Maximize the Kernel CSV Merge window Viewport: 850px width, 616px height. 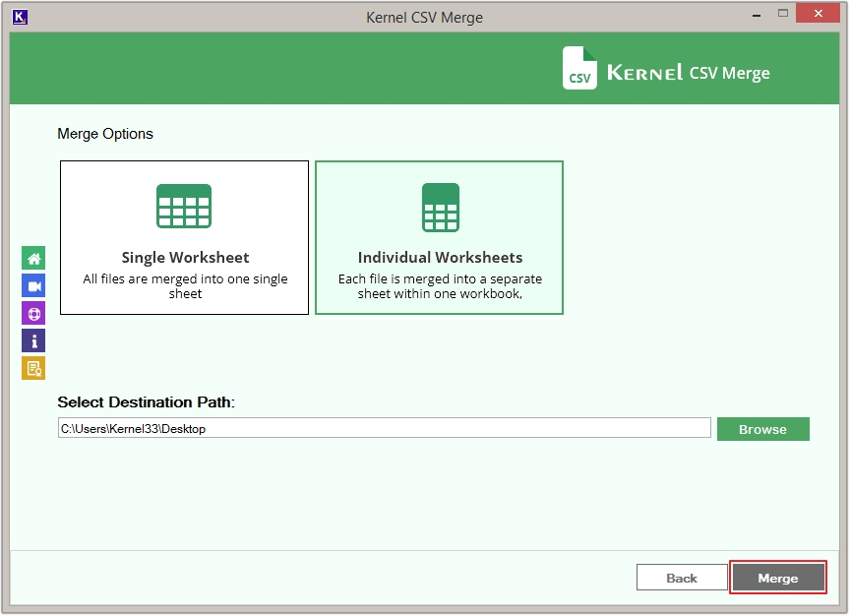click(783, 14)
